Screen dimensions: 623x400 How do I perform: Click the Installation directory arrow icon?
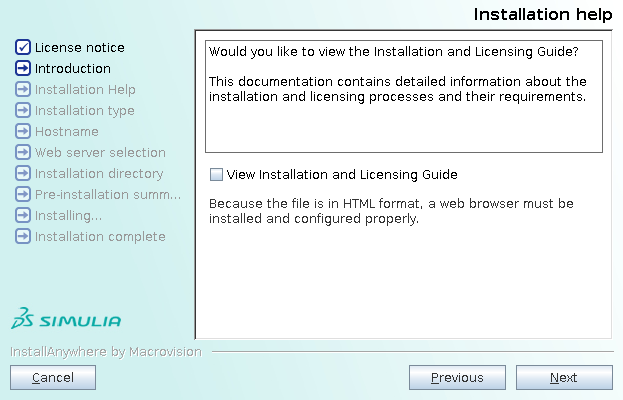click(23, 173)
